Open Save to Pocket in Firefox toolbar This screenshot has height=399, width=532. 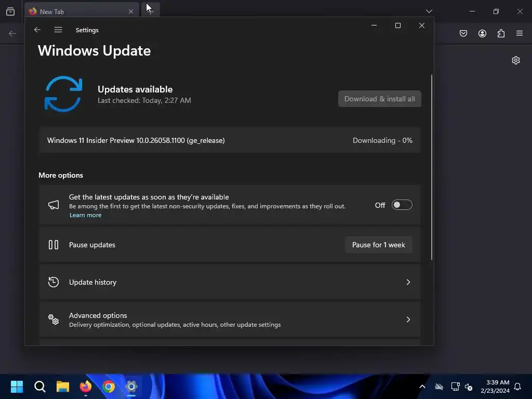[x=463, y=33]
